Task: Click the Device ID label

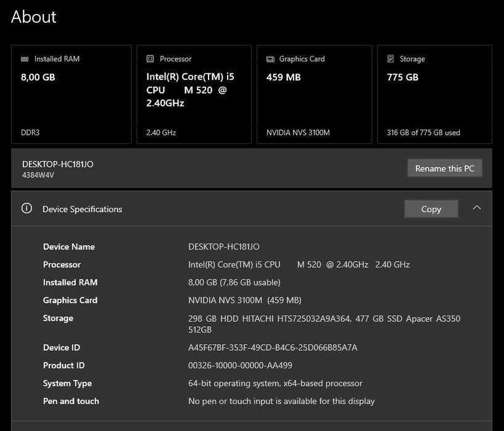Action: tap(62, 348)
